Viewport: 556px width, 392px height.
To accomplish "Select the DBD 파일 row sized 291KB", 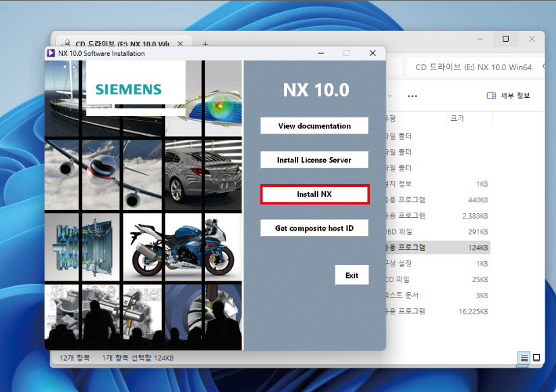I will tap(437, 232).
